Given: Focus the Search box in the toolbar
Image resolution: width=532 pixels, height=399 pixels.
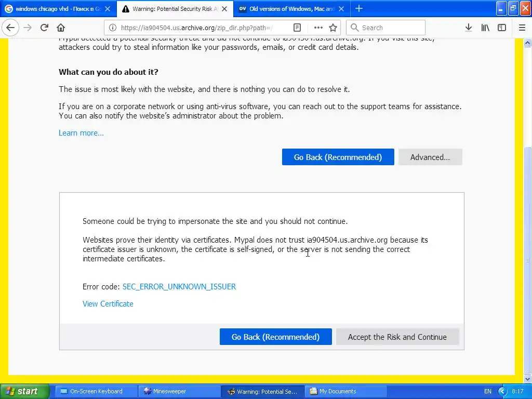Looking at the screenshot, I should tap(385, 28).
